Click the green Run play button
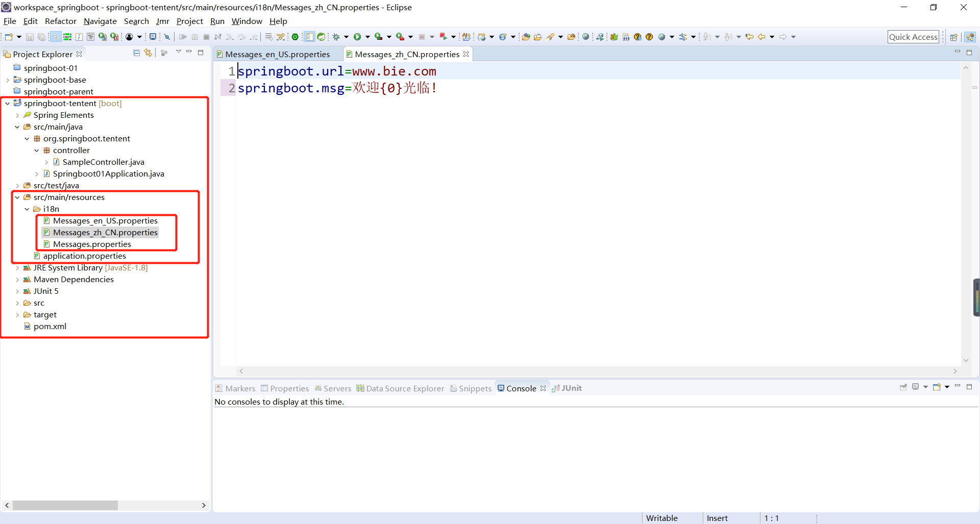The width and height of the screenshot is (980, 524). 357,37
